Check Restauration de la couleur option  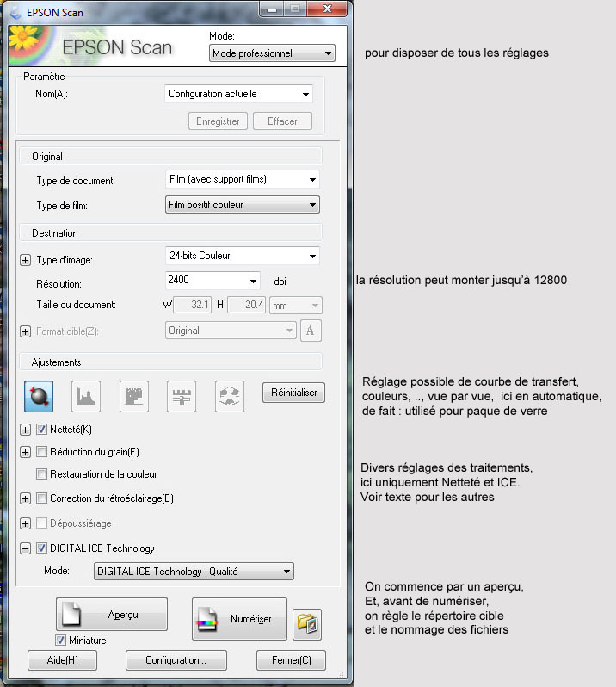pos(41,474)
